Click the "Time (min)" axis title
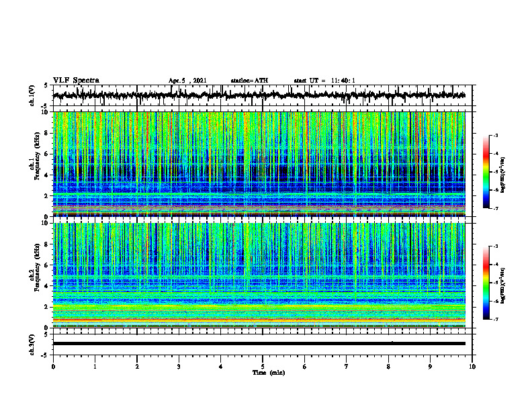The width and height of the screenshot is (532, 411). (269, 373)
